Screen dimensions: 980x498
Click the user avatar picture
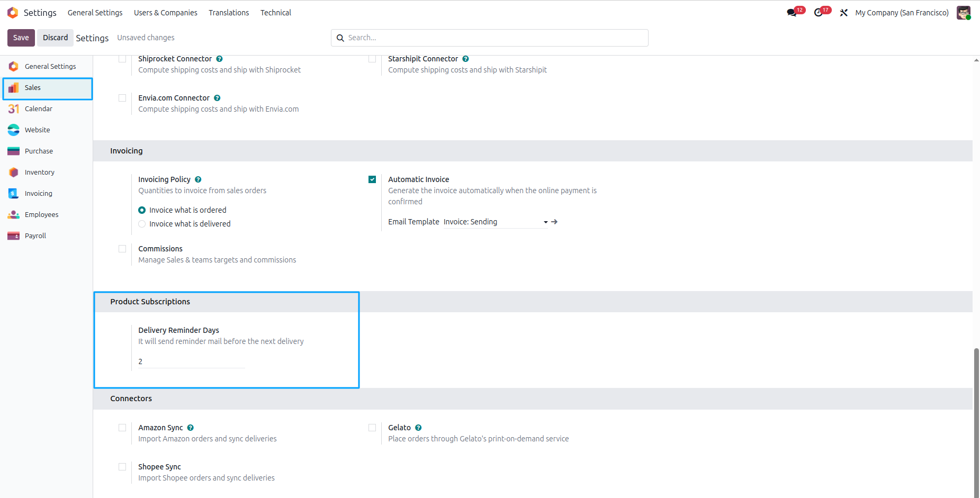(x=964, y=13)
